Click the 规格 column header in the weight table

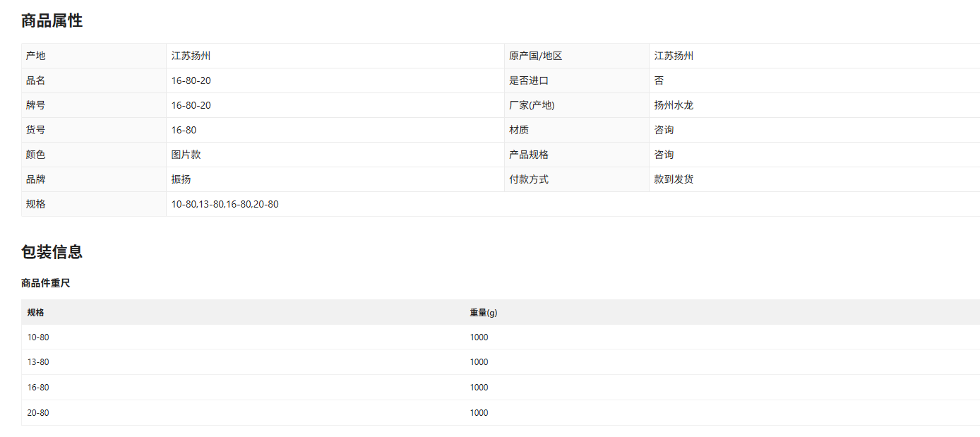click(35, 313)
